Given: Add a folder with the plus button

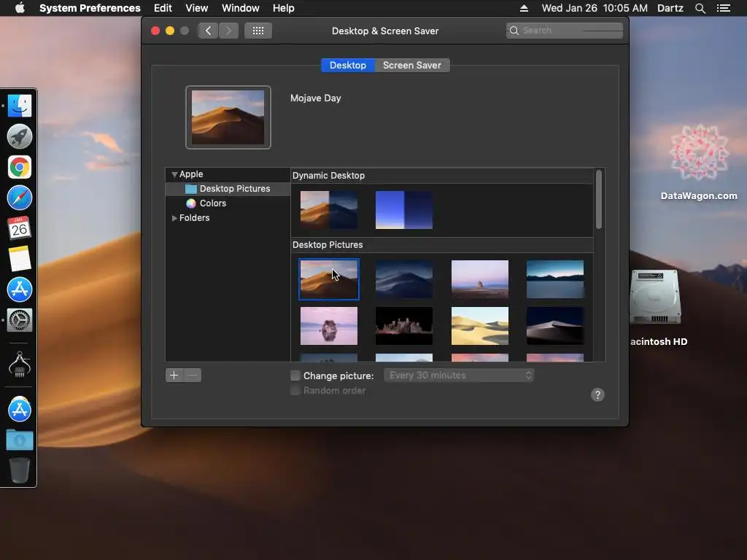Looking at the screenshot, I should click(174, 376).
